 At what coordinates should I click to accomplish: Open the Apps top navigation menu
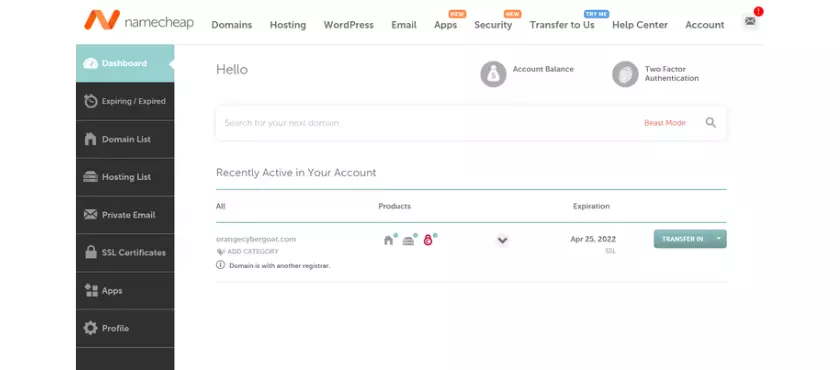(x=446, y=25)
